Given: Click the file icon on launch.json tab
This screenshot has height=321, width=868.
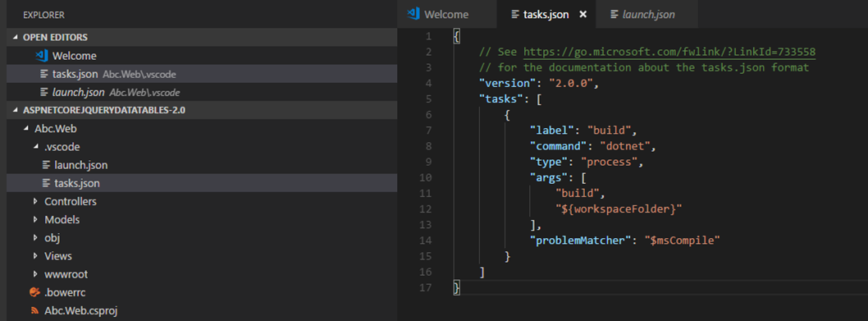Looking at the screenshot, I should [614, 15].
